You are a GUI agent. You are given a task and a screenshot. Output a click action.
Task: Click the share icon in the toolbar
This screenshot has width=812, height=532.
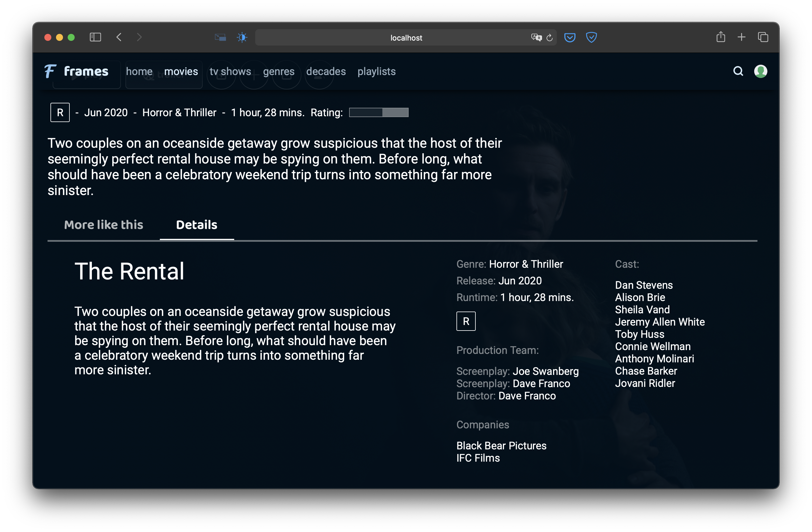coord(721,37)
